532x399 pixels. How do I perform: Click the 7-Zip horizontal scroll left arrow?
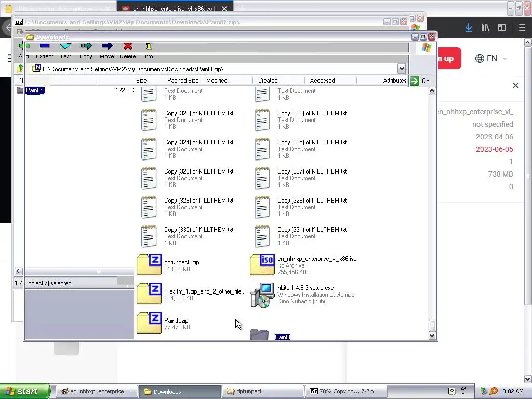coord(18,271)
